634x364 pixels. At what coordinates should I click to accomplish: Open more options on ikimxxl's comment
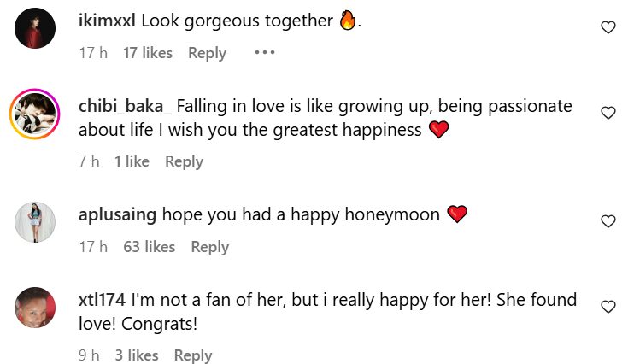[264, 53]
